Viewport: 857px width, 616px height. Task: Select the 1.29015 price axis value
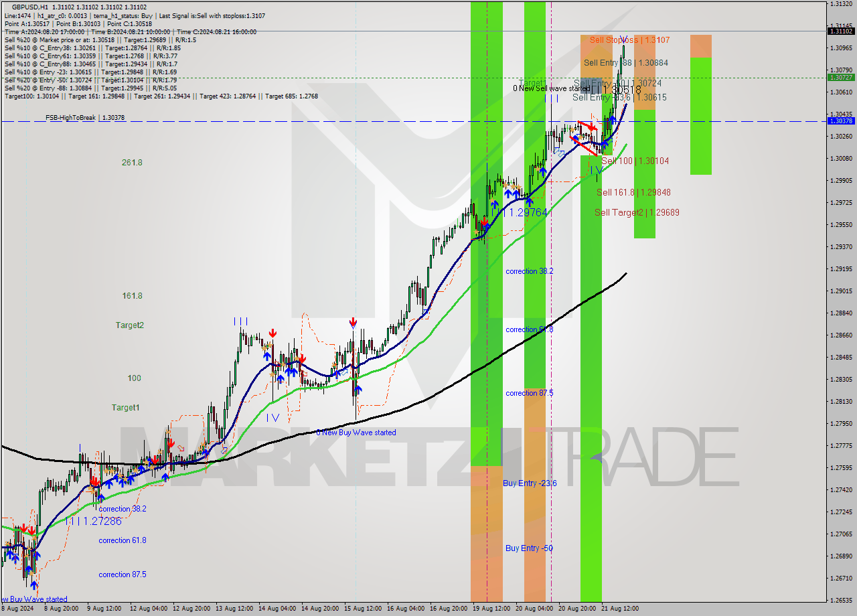[x=841, y=291]
